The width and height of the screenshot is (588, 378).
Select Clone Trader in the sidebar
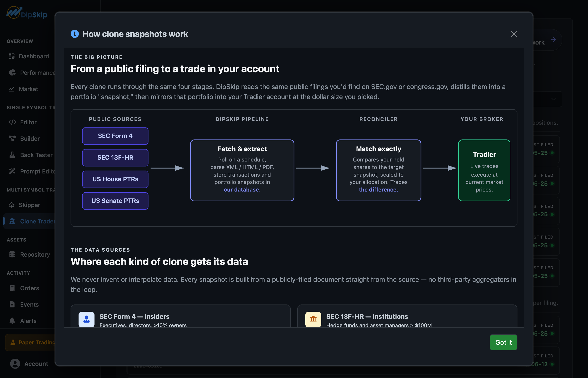(29, 221)
